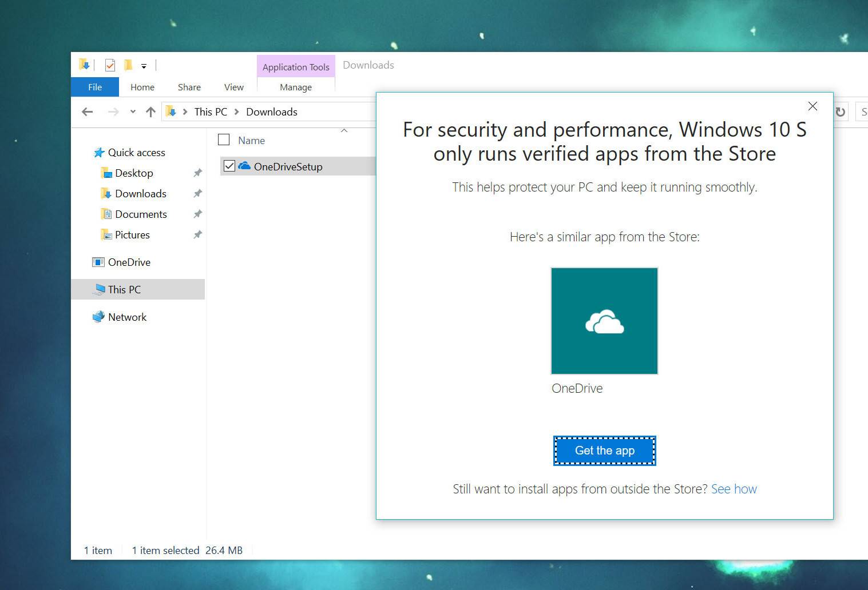
Task: Expand the chevron before This PC in address bar
Action: point(185,112)
